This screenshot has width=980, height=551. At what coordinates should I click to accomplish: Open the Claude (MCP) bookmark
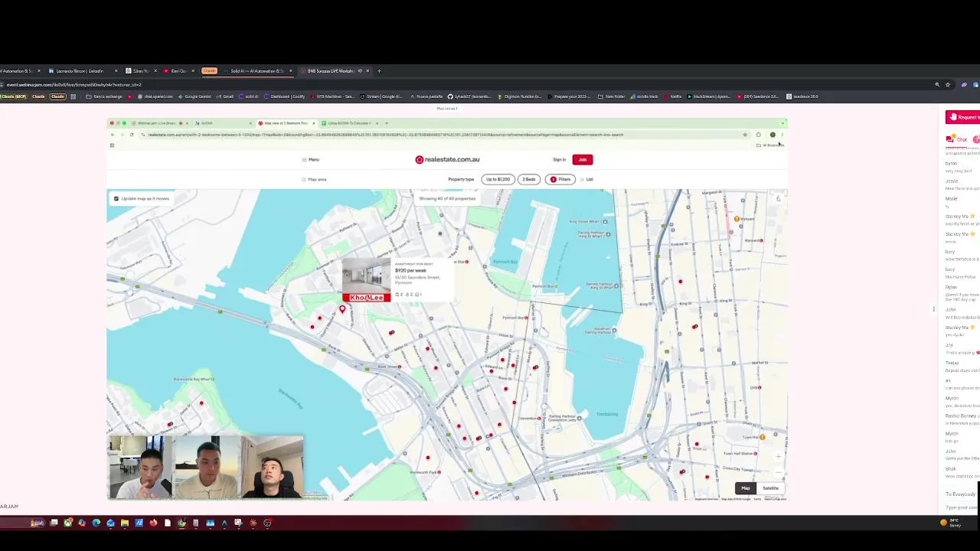(12, 96)
